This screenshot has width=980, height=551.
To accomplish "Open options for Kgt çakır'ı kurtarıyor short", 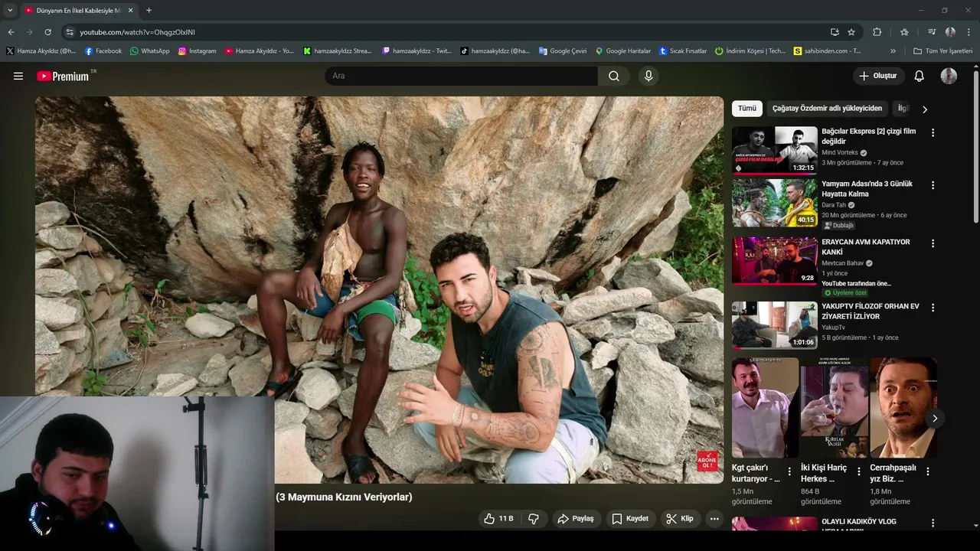I will pyautogui.click(x=789, y=471).
